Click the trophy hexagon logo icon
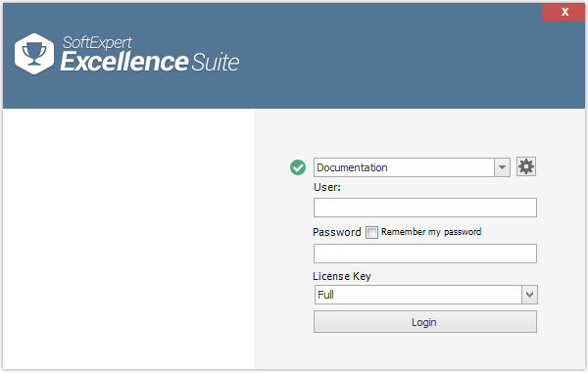The width and height of the screenshot is (588, 373). (34, 54)
